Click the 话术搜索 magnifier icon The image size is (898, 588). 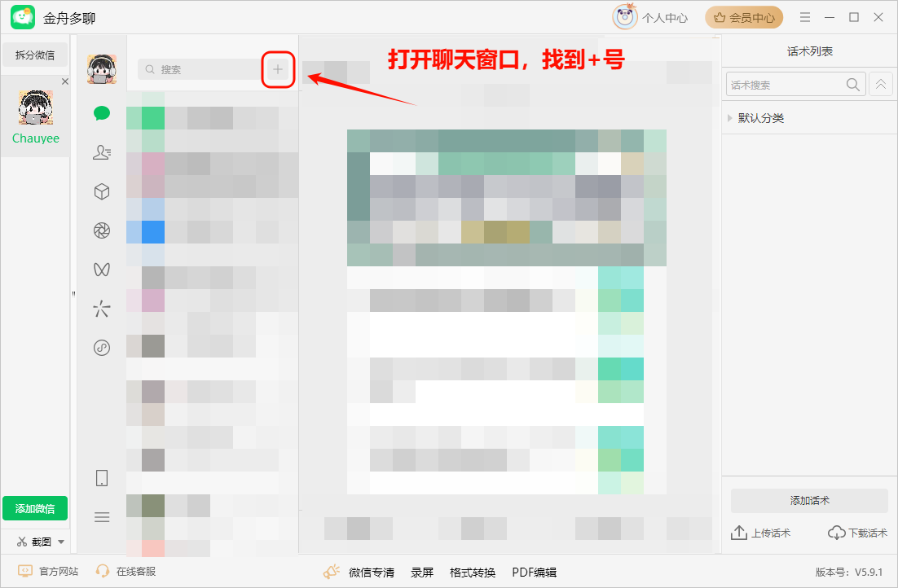[x=852, y=85]
